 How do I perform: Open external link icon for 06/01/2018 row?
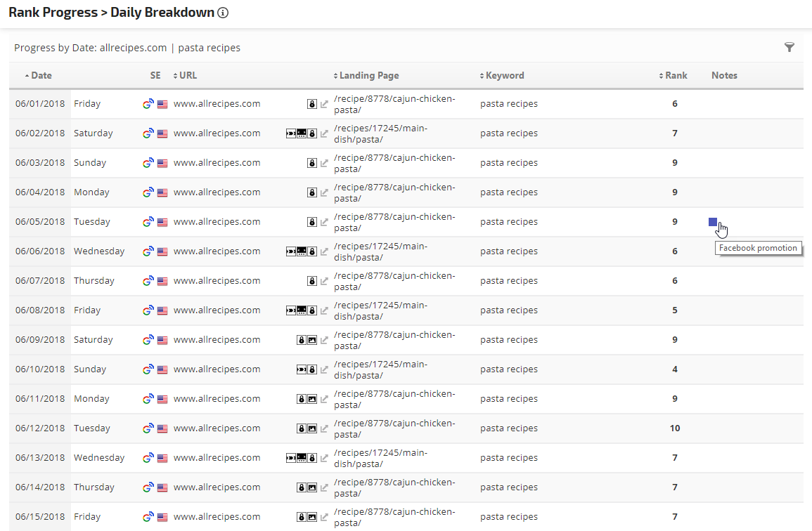324,104
